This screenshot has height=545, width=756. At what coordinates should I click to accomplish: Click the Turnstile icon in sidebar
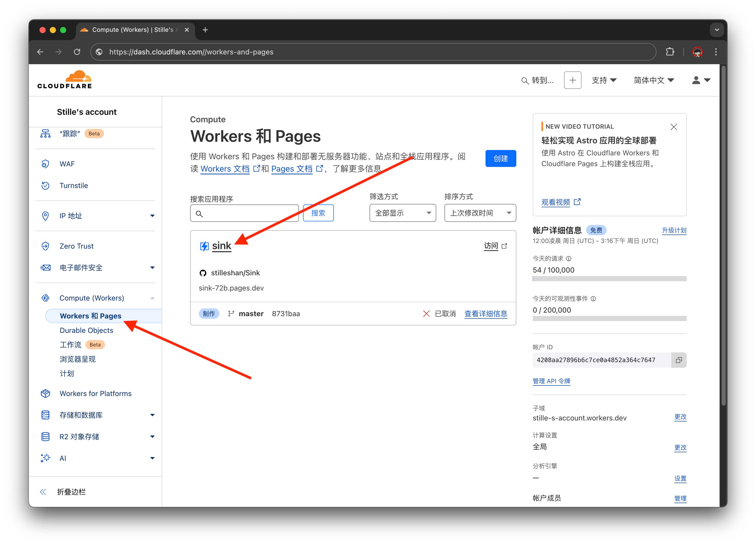(45, 185)
